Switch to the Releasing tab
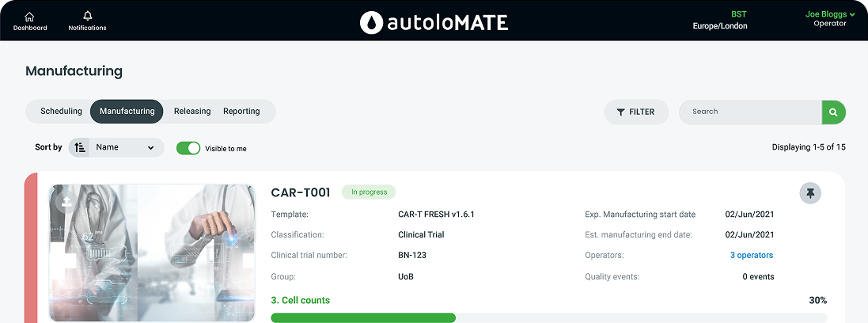 tap(192, 112)
